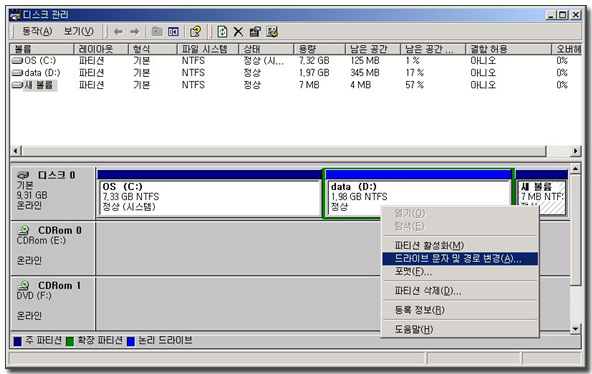Maximize the Disk Management window

click(563, 15)
